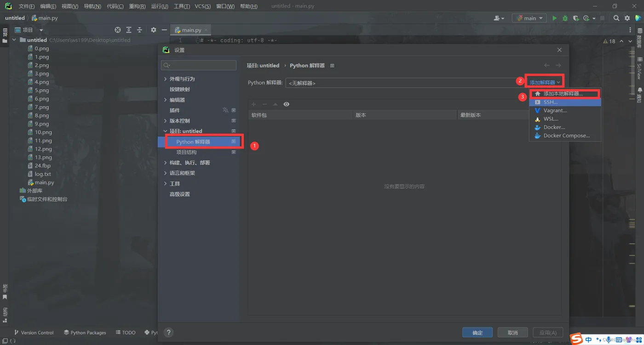Choose 添加本地解释器 from popup

pyautogui.click(x=565, y=94)
